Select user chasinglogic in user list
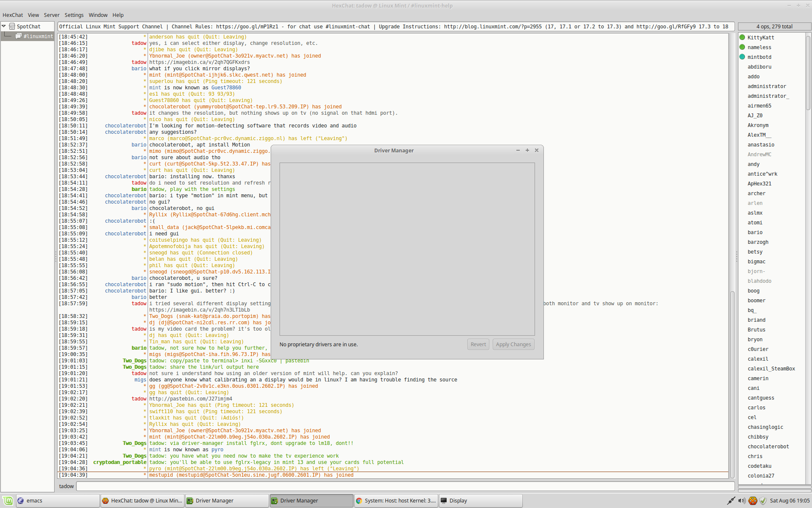This screenshot has height=508, width=812. click(x=765, y=427)
